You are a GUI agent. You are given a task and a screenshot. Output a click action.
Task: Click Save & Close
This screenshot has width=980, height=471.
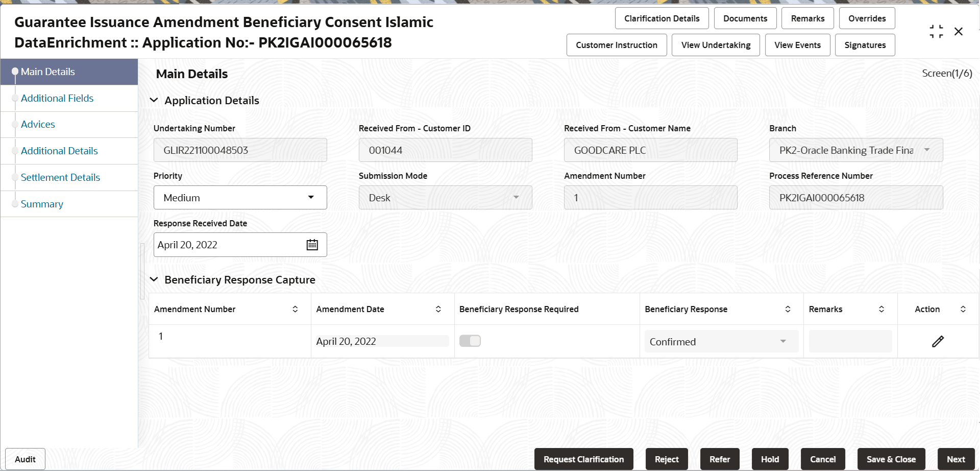coord(891,459)
